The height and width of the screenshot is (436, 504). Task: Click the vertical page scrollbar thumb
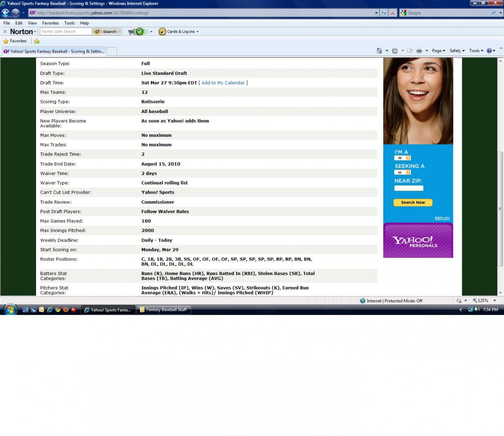click(500, 209)
